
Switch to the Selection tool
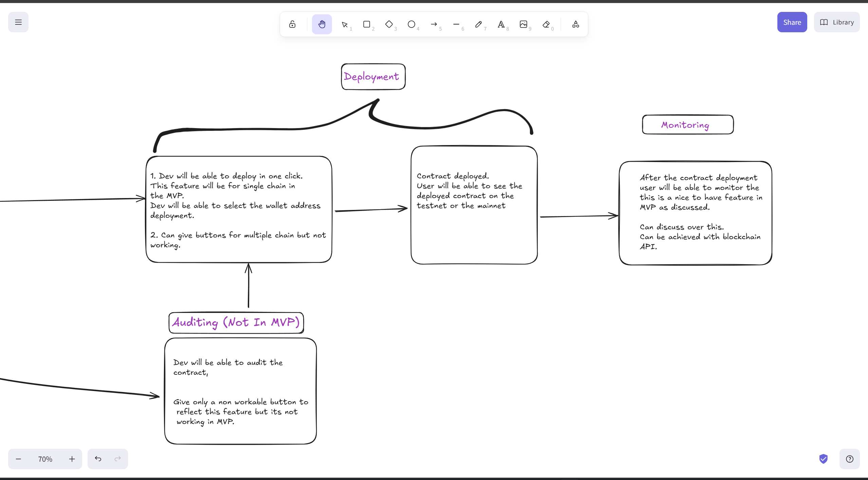tap(345, 24)
